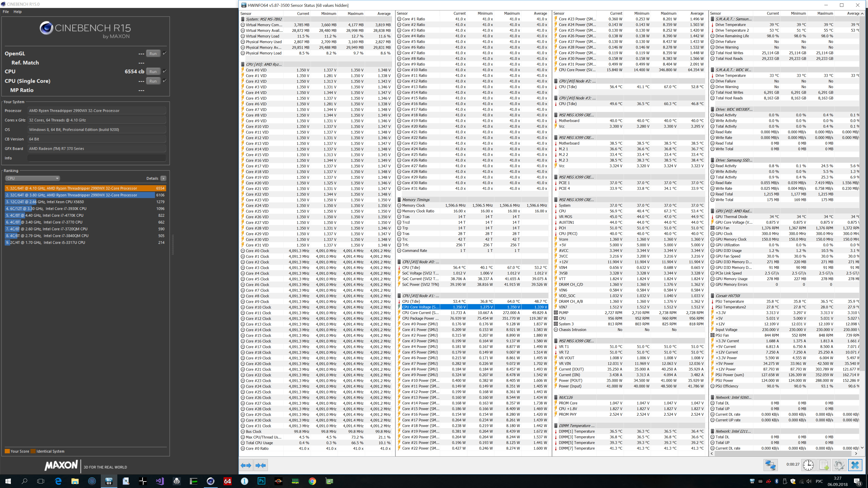Click the inward collapse arrows icon

point(261,465)
